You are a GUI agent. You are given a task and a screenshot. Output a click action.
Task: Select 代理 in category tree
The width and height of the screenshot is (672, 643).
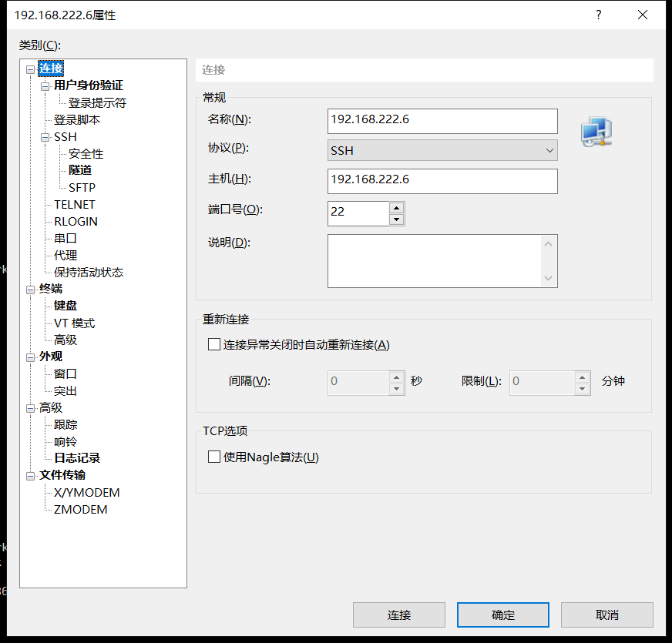coord(66,256)
